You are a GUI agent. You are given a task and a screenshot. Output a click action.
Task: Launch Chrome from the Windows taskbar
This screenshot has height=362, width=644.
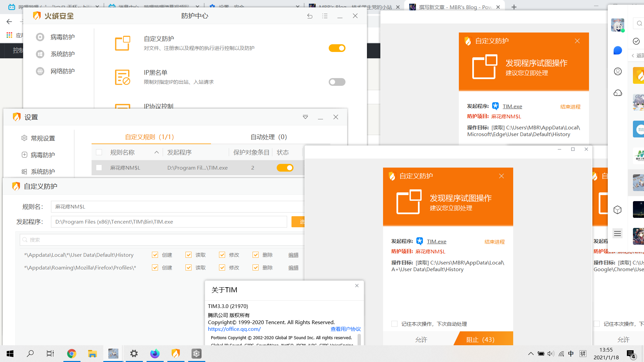tap(71, 354)
